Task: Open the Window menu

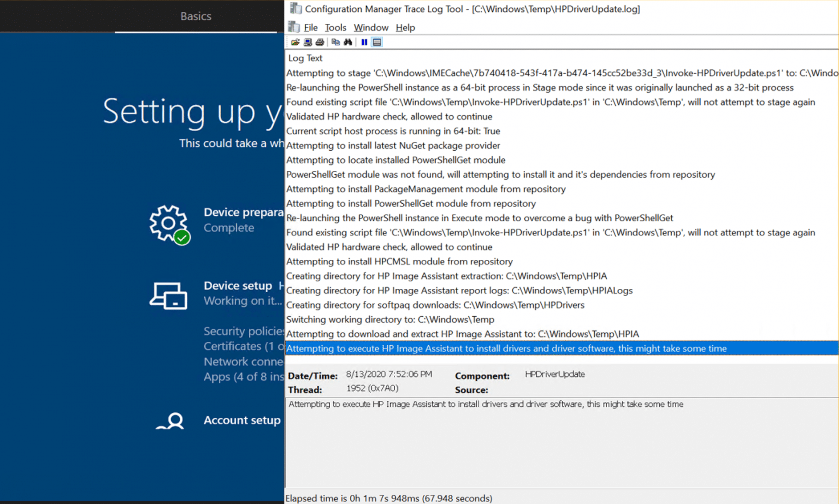Action: [371, 27]
